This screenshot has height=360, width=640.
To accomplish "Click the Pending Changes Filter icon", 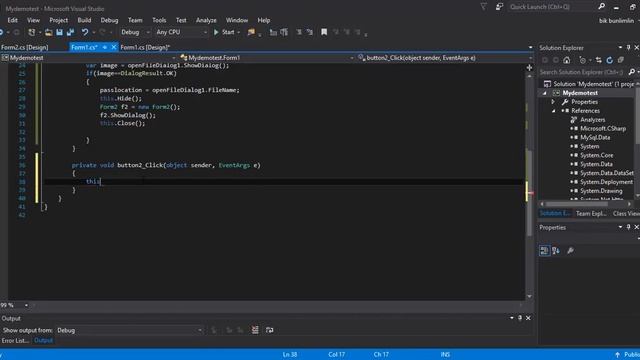I will [583, 60].
